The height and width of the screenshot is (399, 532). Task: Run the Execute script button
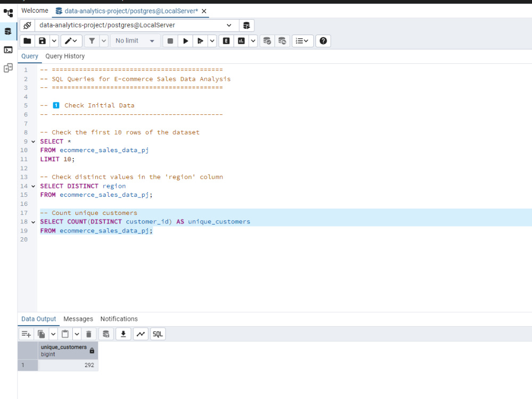200,41
